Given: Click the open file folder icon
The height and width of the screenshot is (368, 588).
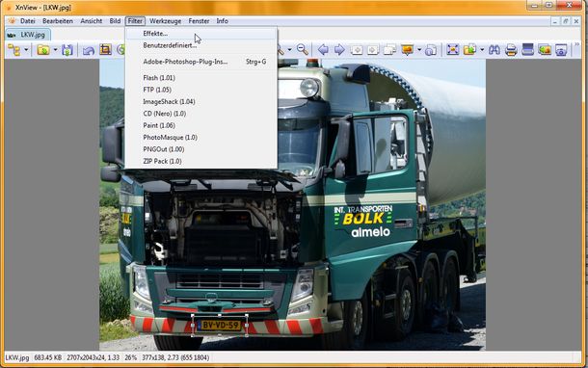Looking at the screenshot, I should (43, 50).
